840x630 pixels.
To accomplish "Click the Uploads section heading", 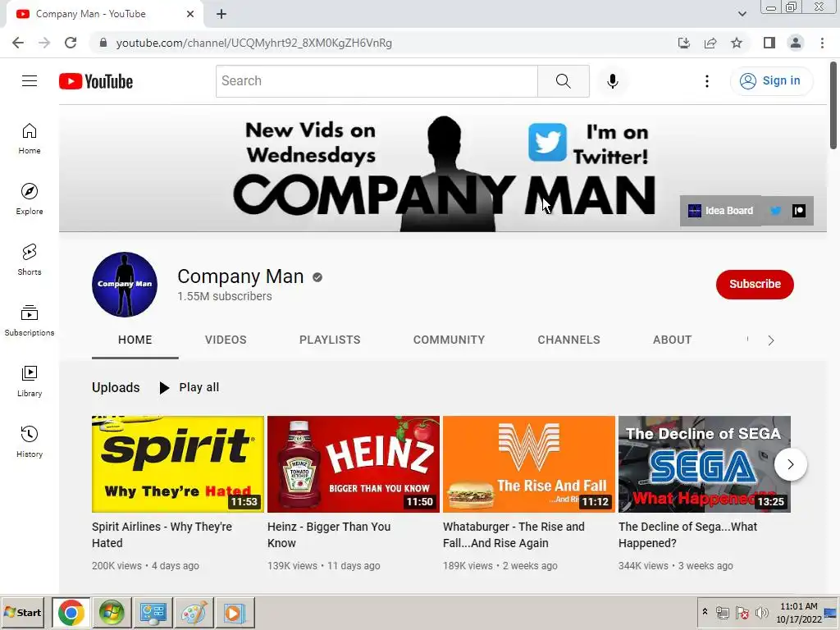I will 116,387.
